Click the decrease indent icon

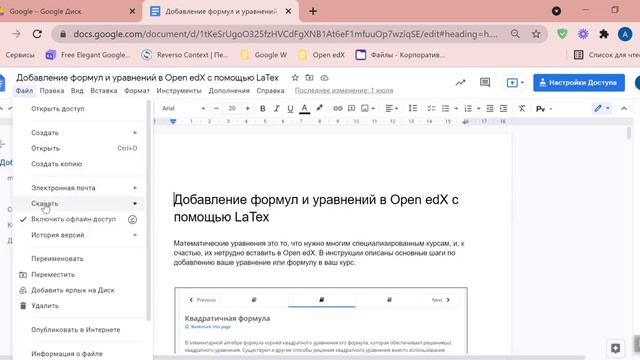490,109
